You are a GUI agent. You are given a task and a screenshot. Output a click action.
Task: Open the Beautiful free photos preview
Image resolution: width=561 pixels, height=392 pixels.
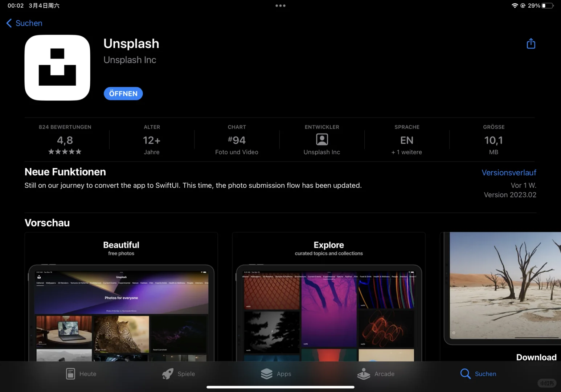pyautogui.click(x=121, y=297)
